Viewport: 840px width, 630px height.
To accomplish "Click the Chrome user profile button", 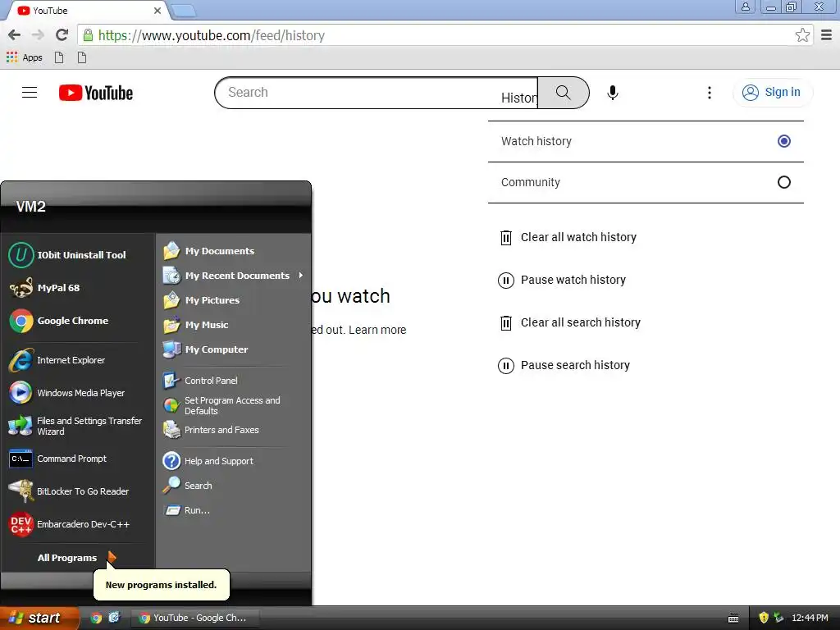I will (x=745, y=7).
